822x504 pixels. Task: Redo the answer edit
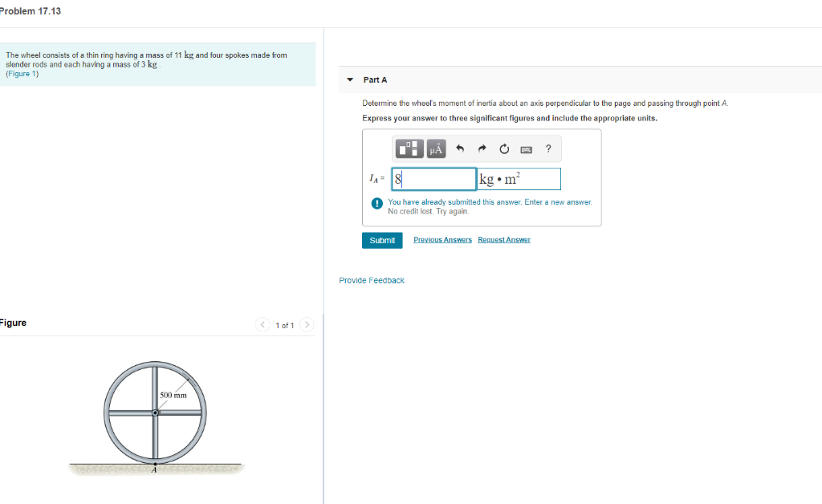click(x=482, y=148)
